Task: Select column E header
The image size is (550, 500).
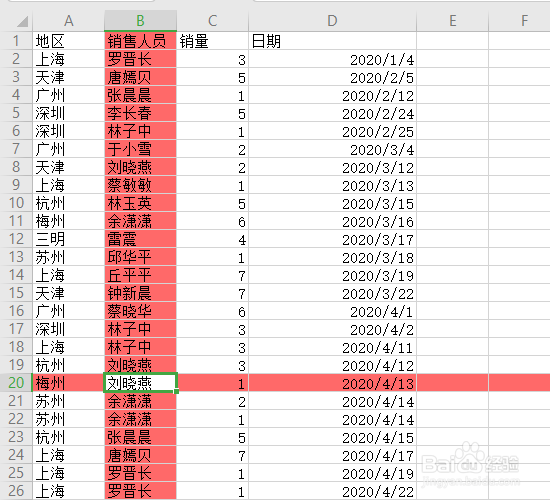Action: 452,21
